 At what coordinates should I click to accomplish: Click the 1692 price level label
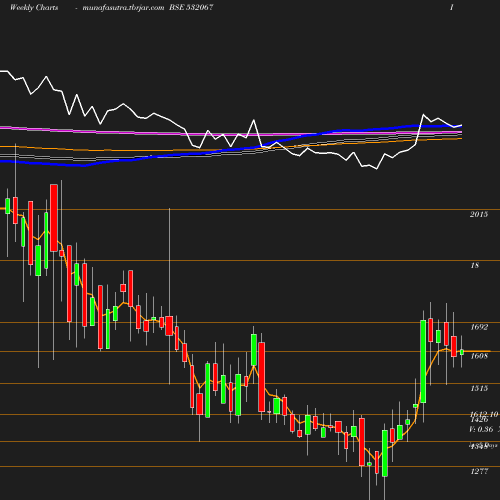click(x=479, y=327)
